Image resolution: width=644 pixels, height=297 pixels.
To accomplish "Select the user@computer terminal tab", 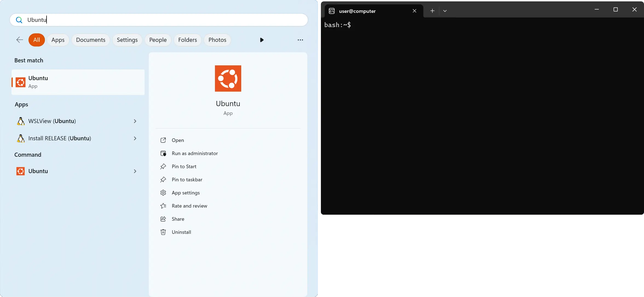I will (x=374, y=11).
